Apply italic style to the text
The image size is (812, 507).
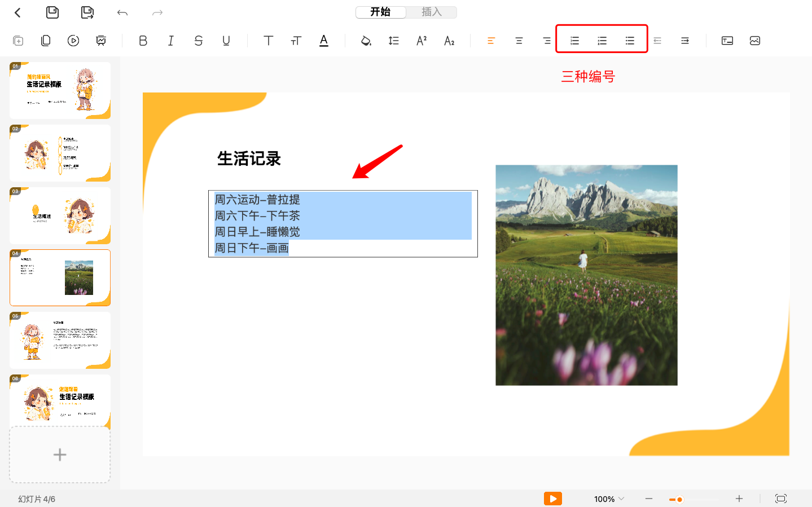pyautogui.click(x=170, y=40)
